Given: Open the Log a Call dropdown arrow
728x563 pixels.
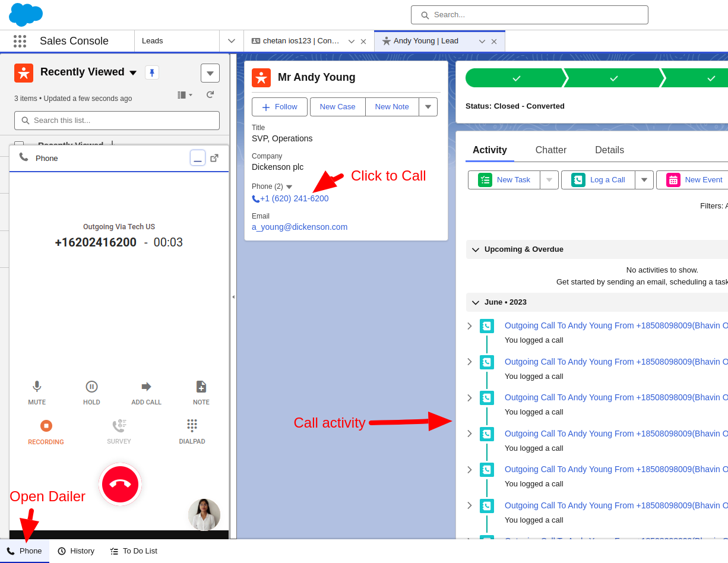Looking at the screenshot, I should coord(644,180).
